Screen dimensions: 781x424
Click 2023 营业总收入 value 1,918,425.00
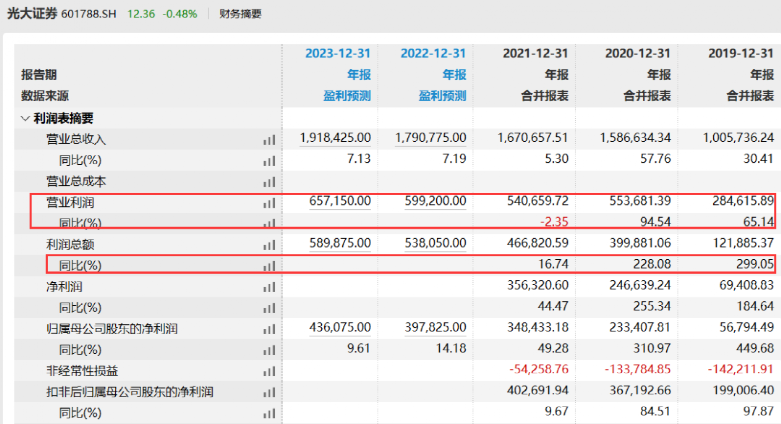335,138
